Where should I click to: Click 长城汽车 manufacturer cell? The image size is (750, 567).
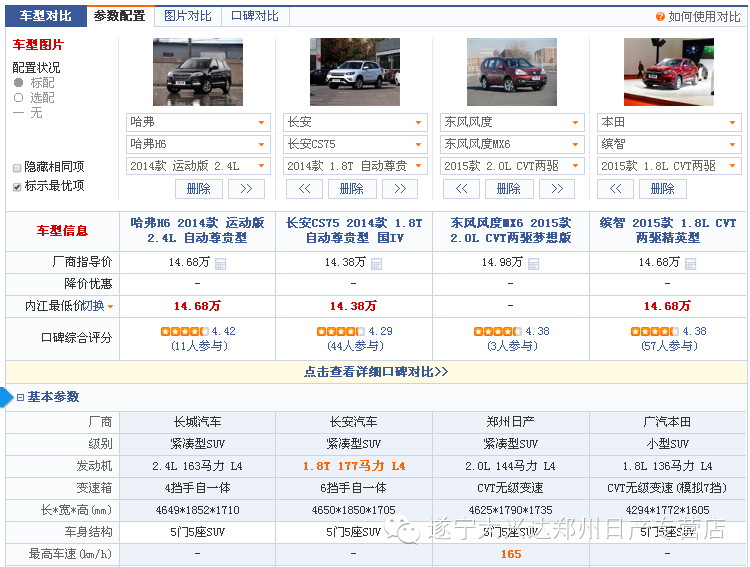click(198, 422)
